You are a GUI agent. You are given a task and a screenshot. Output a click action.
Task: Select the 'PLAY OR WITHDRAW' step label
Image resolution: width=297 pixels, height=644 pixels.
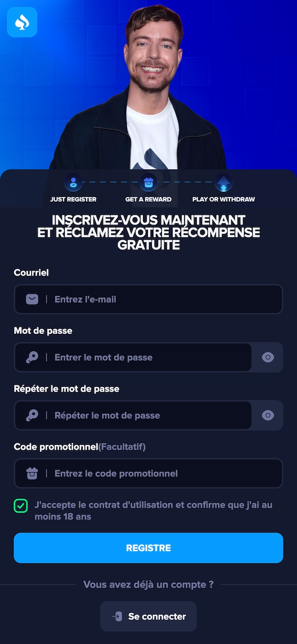(x=224, y=199)
